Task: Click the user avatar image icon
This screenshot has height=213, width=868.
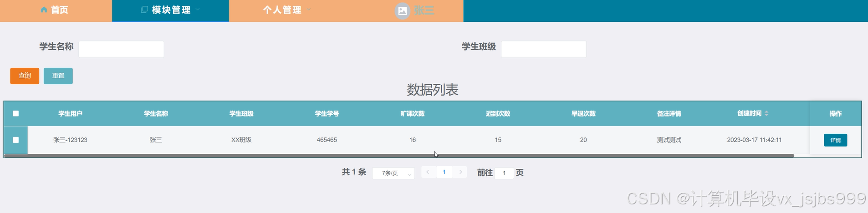Action: 402,11
